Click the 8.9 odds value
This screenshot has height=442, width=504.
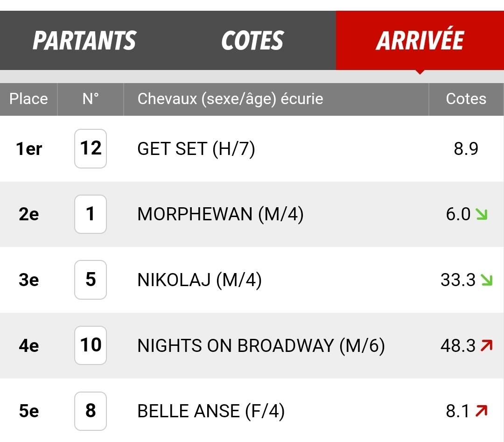click(x=466, y=149)
